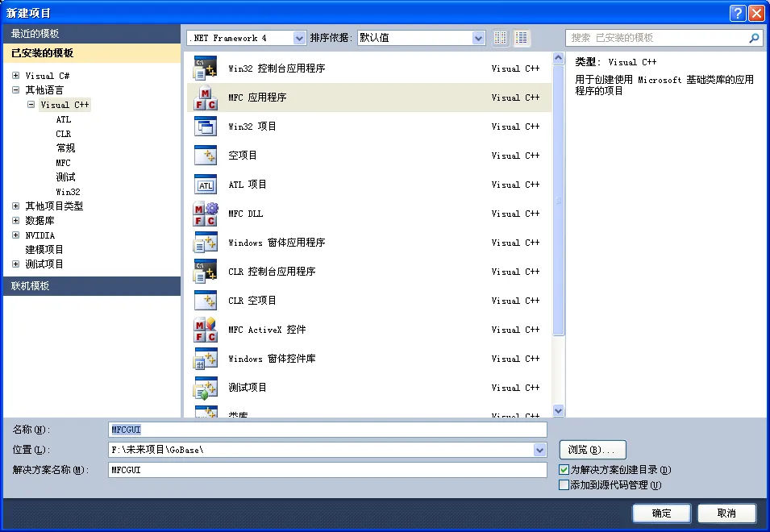Click the MFC ActiveX 控件 icon

tap(206, 330)
